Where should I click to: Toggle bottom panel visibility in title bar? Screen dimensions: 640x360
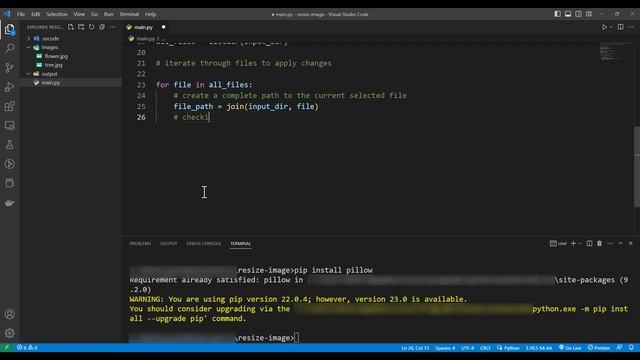pyautogui.click(x=568, y=14)
